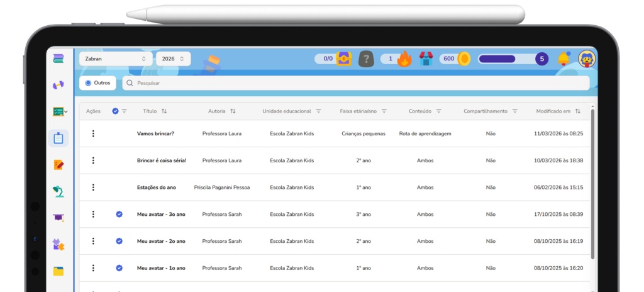Image resolution: width=644 pixels, height=292 pixels.
Task: Open actions menu for Estações do ano
Action: click(93, 188)
